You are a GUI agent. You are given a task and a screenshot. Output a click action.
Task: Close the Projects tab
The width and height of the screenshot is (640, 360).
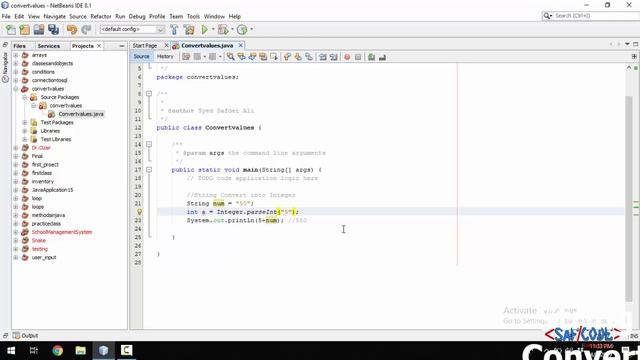click(99, 46)
